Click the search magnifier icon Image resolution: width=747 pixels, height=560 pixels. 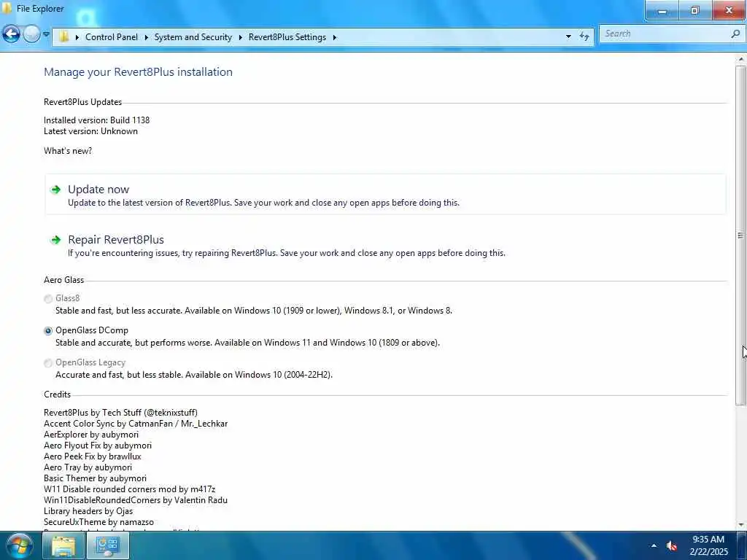[736, 34]
